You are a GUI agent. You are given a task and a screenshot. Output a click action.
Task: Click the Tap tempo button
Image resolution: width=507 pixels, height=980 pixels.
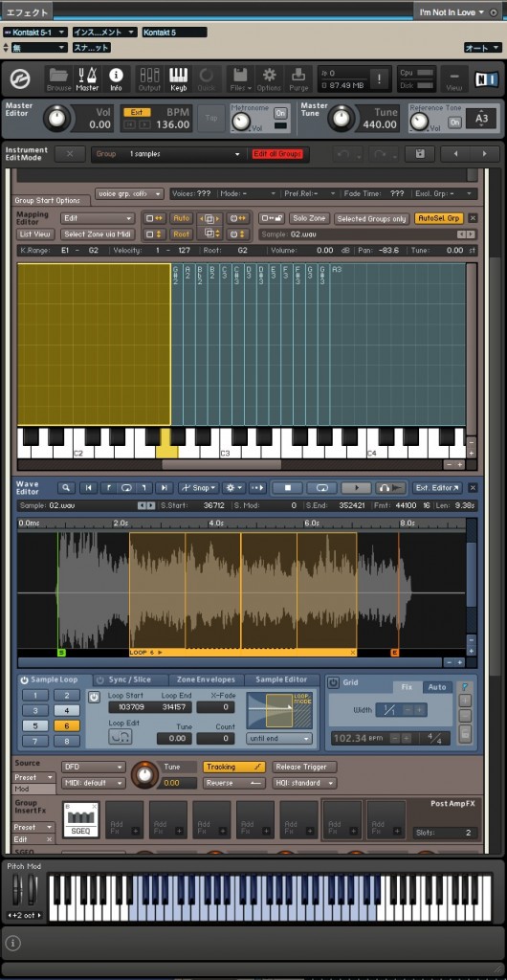pos(211,118)
